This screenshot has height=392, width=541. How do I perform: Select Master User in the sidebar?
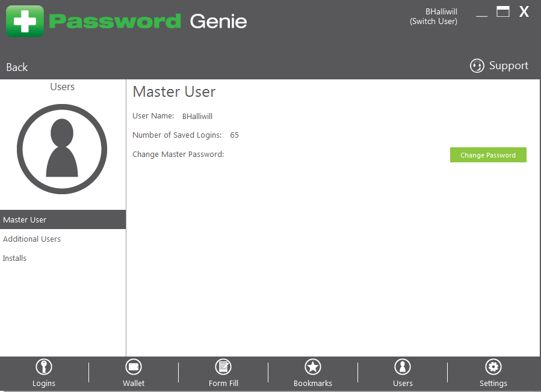click(63, 219)
